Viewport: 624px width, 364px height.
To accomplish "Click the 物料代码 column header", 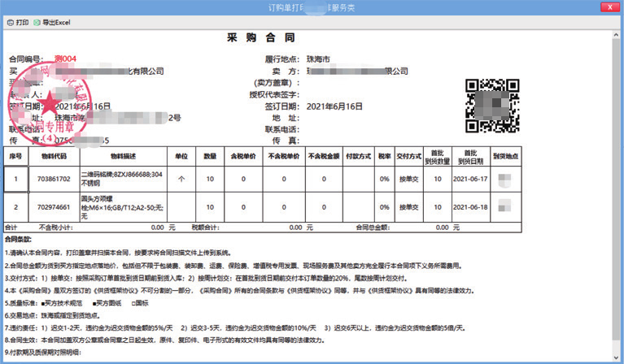I will pyautogui.click(x=54, y=157).
